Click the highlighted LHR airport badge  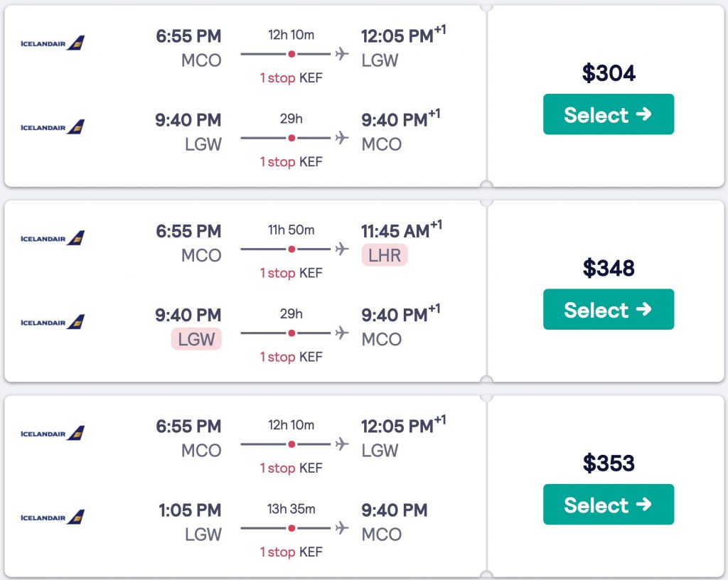point(384,255)
